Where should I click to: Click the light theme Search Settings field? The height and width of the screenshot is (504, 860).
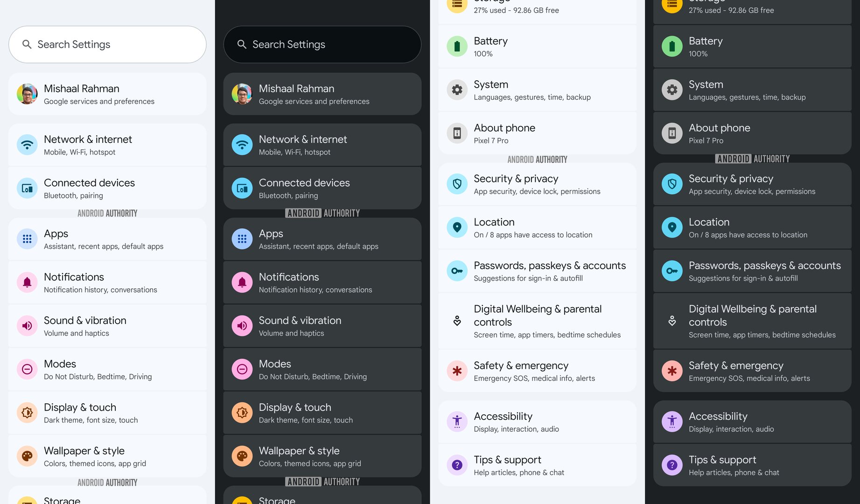pyautogui.click(x=107, y=44)
